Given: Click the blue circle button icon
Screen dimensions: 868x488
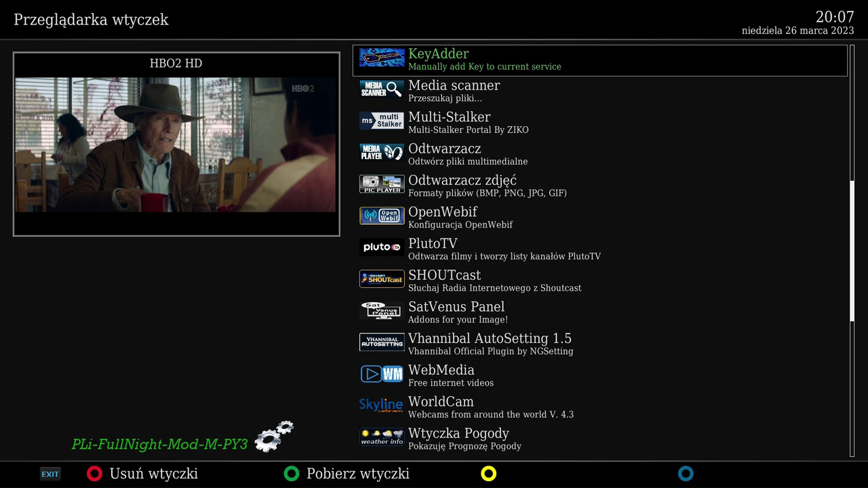Looking at the screenshot, I should coord(686,474).
